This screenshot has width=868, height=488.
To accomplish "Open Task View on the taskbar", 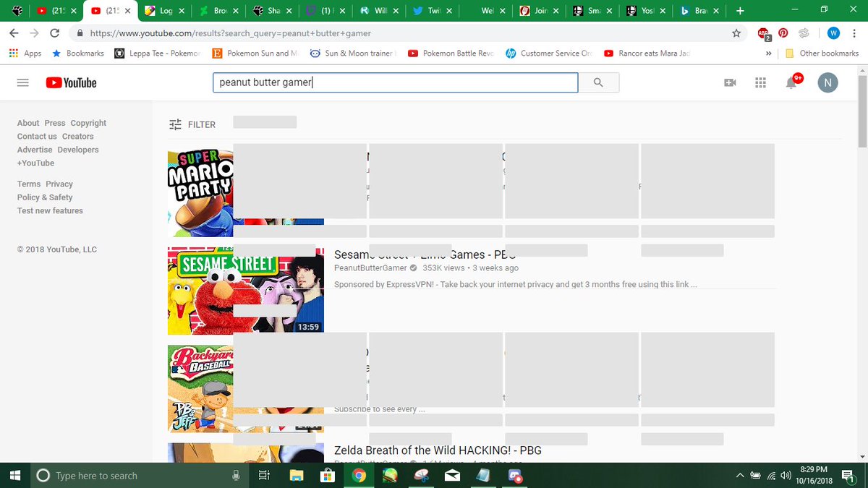I will 264,475.
